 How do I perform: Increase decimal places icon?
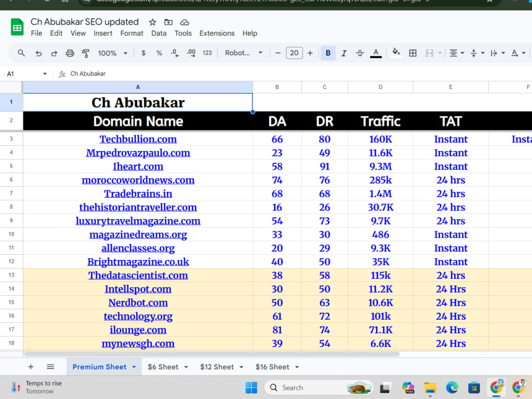coord(191,53)
